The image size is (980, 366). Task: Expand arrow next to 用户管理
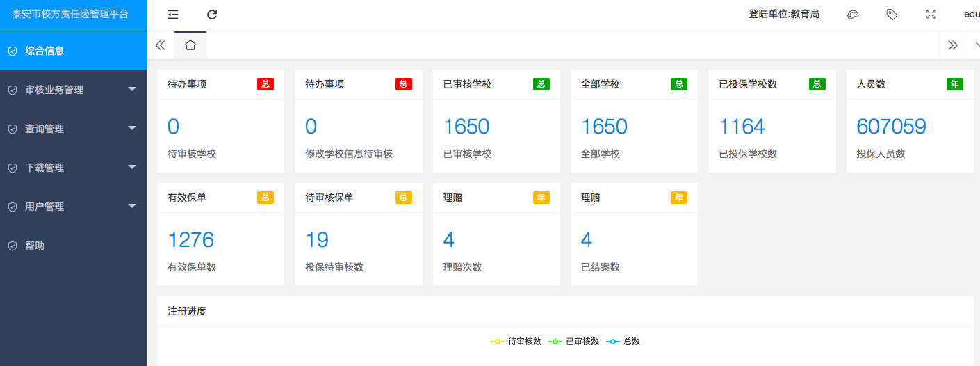click(132, 206)
